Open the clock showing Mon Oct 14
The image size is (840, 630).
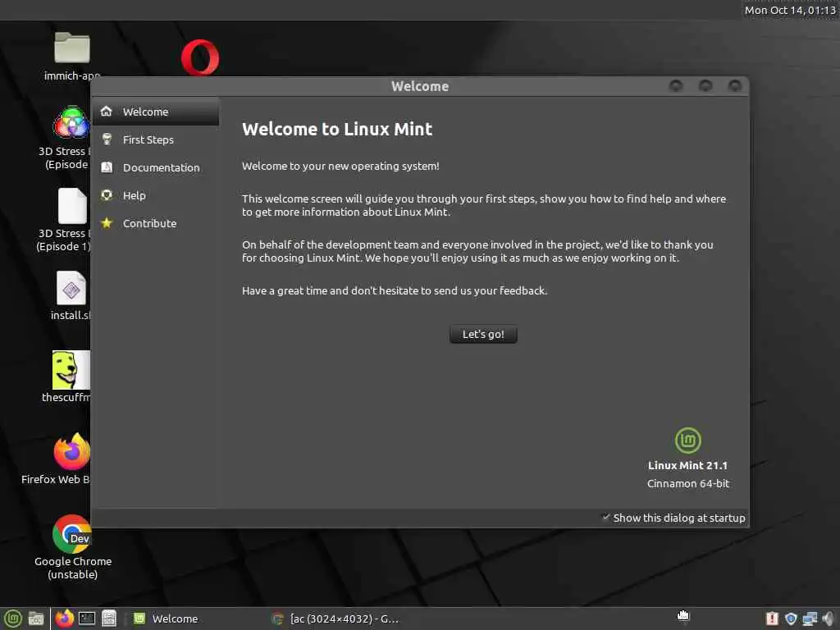click(x=790, y=10)
